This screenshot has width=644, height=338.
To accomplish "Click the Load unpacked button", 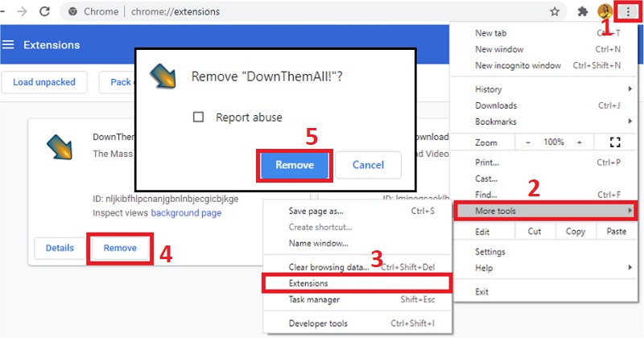I will [44, 82].
